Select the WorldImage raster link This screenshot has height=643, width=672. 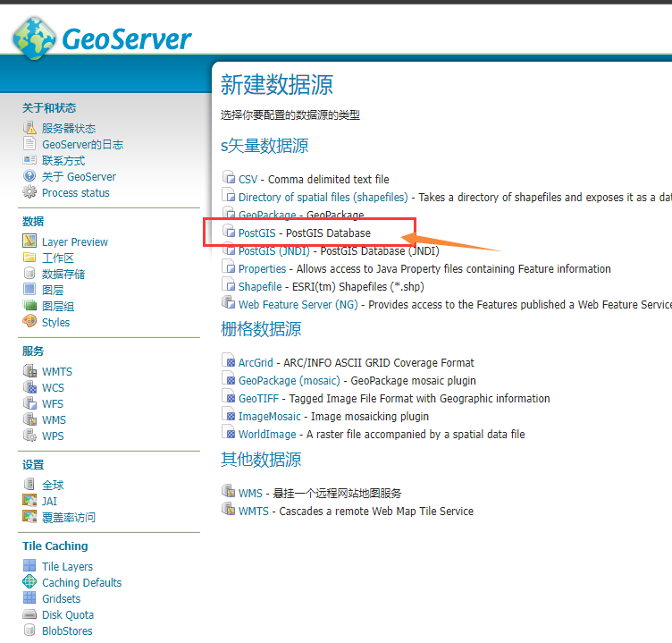coord(267,435)
